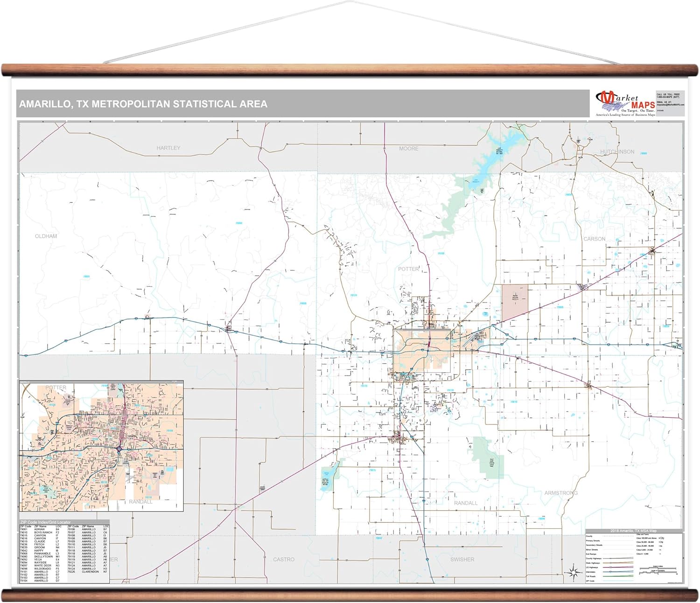Screen dimensions: 700x603
Task: Click the OLDHAM county label
Action: pyautogui.click(x=46, y=236)
